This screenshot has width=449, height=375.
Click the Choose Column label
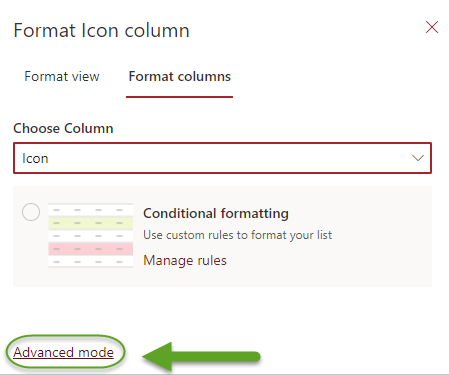[x=63, y=128]
